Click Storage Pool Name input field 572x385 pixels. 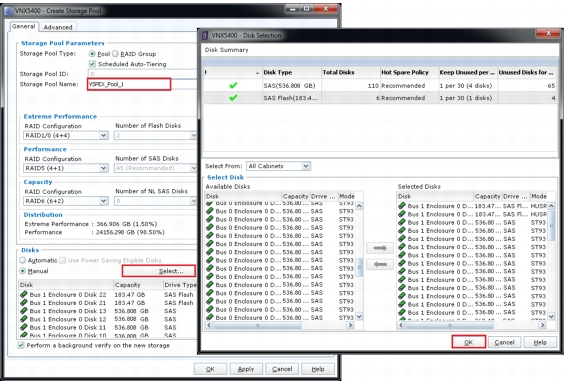click(x=129, y=84)
